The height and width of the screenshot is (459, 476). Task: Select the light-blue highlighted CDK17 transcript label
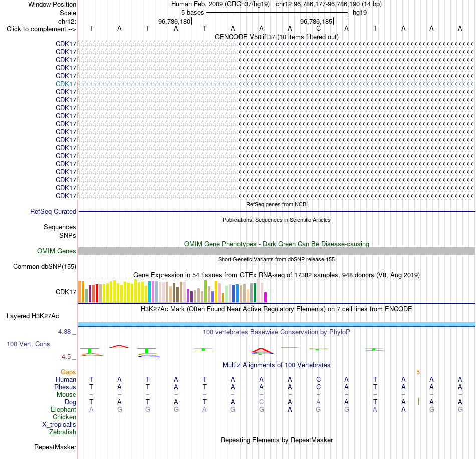click(x=66, y=84)
